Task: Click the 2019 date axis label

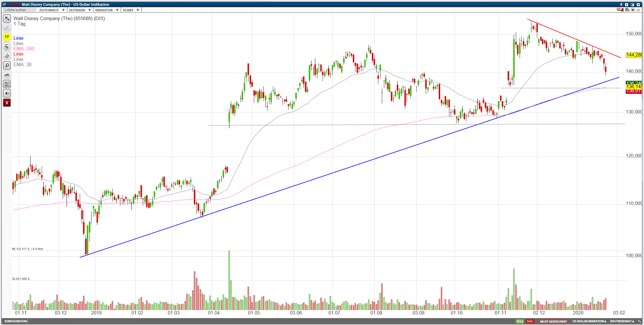Action: [96, 313]
